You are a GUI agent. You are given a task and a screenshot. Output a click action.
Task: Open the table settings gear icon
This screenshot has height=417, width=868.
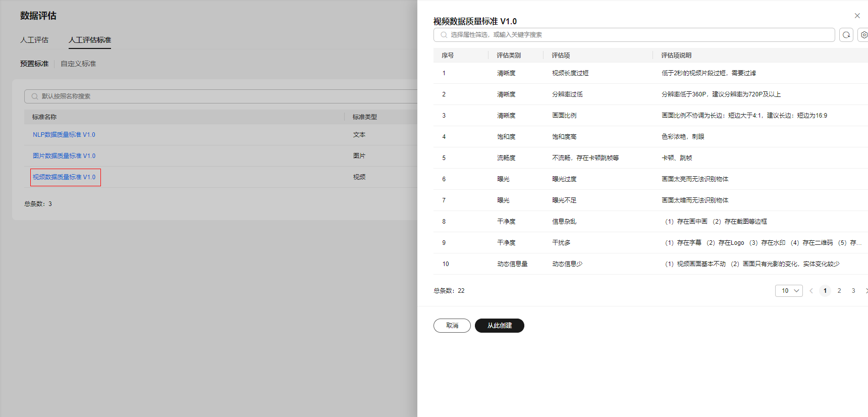[x=863, y=35]
